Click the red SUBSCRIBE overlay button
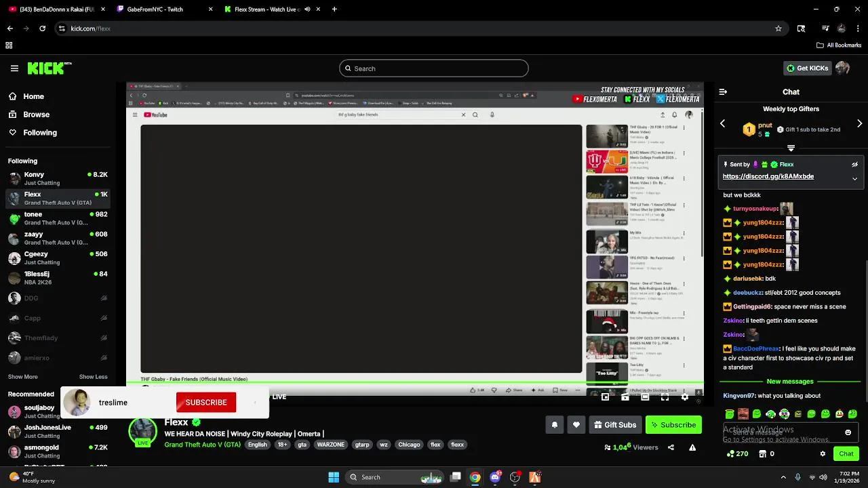Screen dimensions: 868x488 pyautogui.click(x=206, y=403)
